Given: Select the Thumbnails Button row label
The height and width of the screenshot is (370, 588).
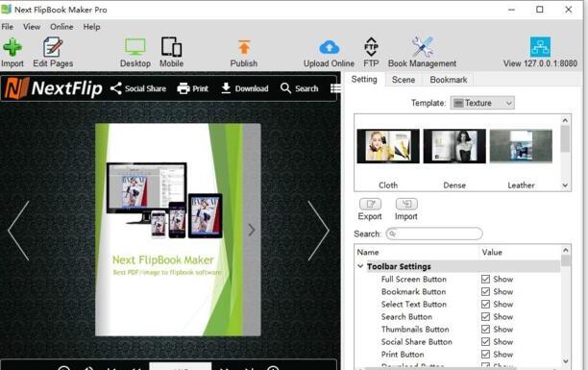Looking at the screenshot, I should coord(415,329).
